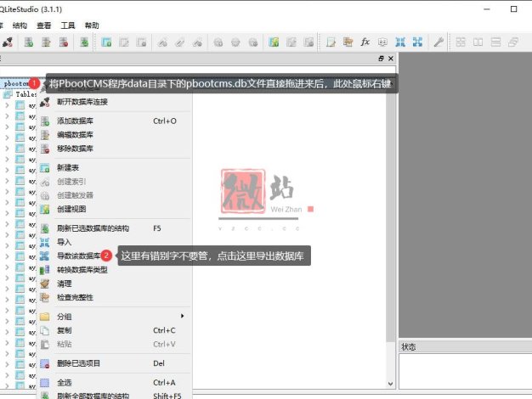Choose 刷新全部数据库的结构 in context menu

click(x=115, y=396)
